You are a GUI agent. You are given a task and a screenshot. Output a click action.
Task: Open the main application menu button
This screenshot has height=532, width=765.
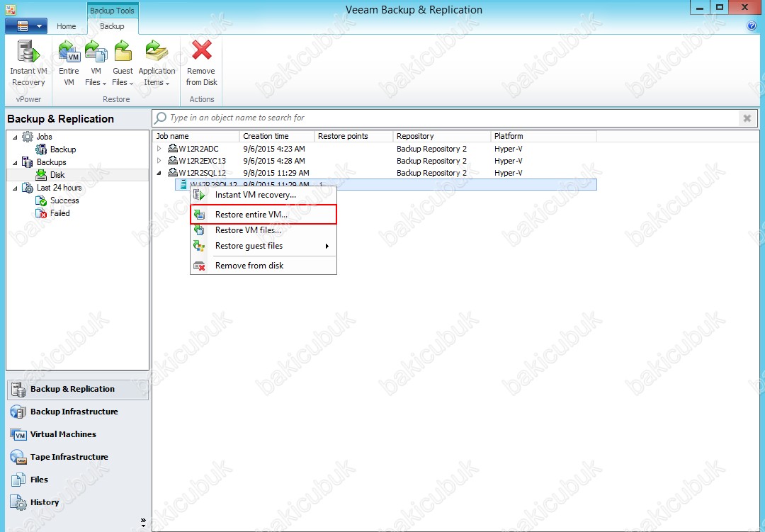point(26,26)
